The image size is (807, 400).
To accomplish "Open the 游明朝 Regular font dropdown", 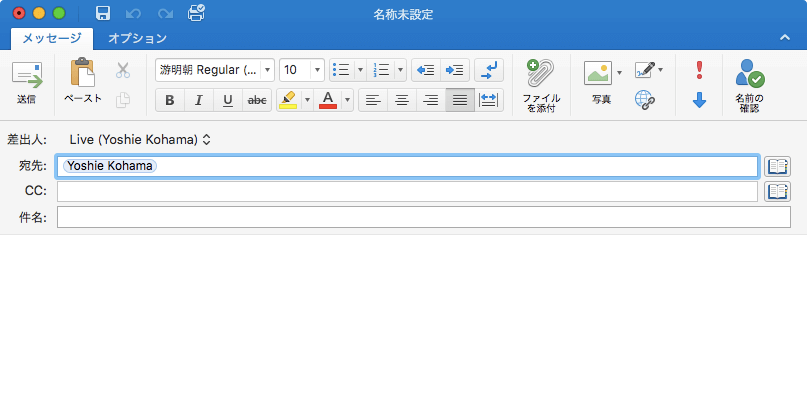I will click(x=267, y=69).
